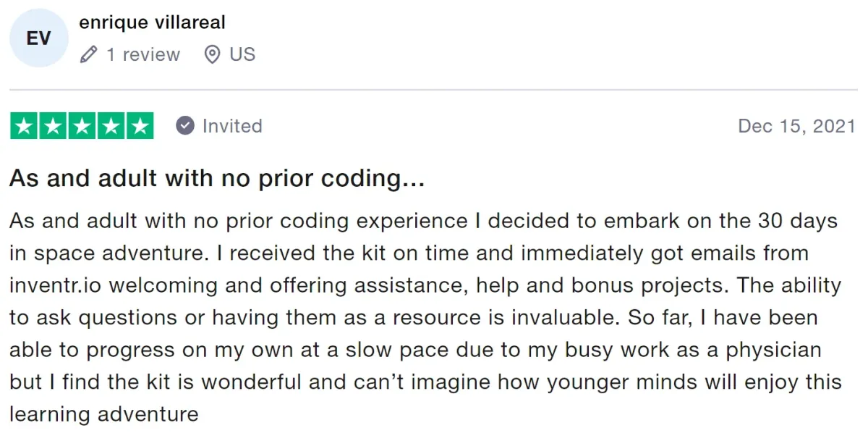Click the Invited checkmark badge icon
This screenshot has height=441, width=868.
[185, 126]
